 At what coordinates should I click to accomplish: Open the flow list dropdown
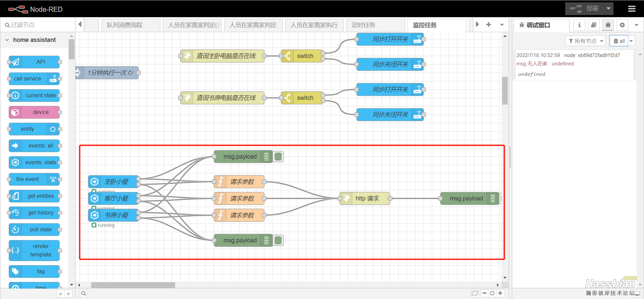tap(502, 24)
